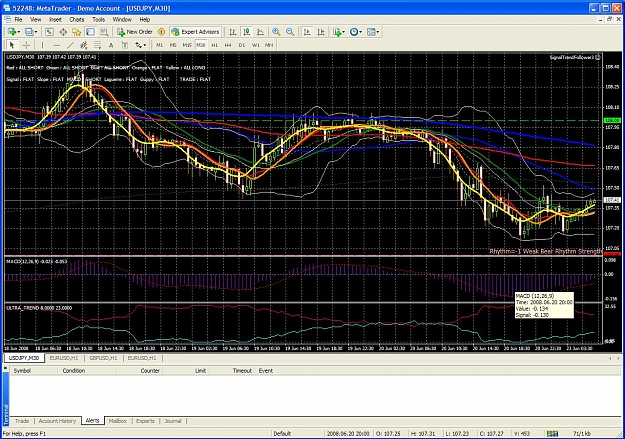Open the Navigator panel icon
This screenshot has width=625, height=439.
pos(77,32)
